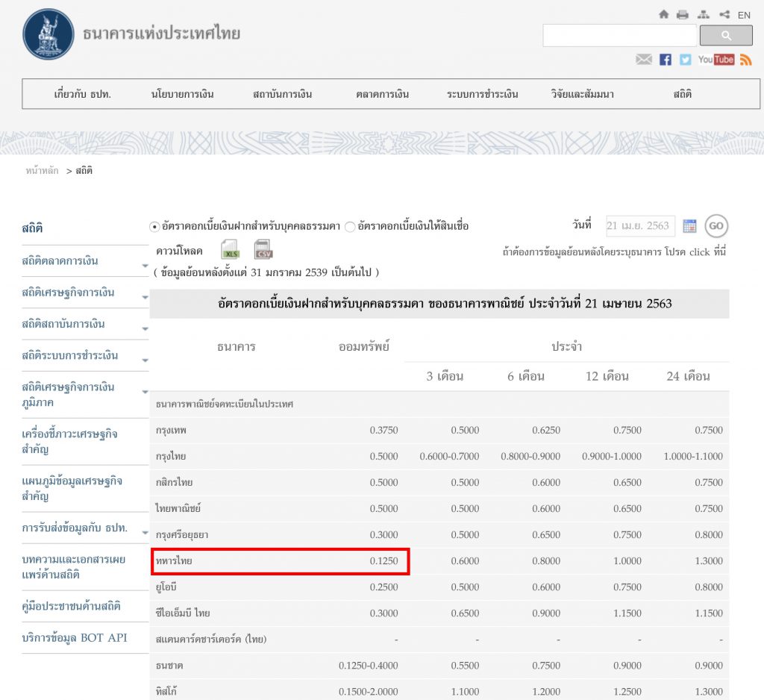Screen dimensions: 764x700
Task: Expand สถิติเศรษฐกิจการเงิน arrow in sidebar
Action: pyautogui.click(x=145, y=297)
